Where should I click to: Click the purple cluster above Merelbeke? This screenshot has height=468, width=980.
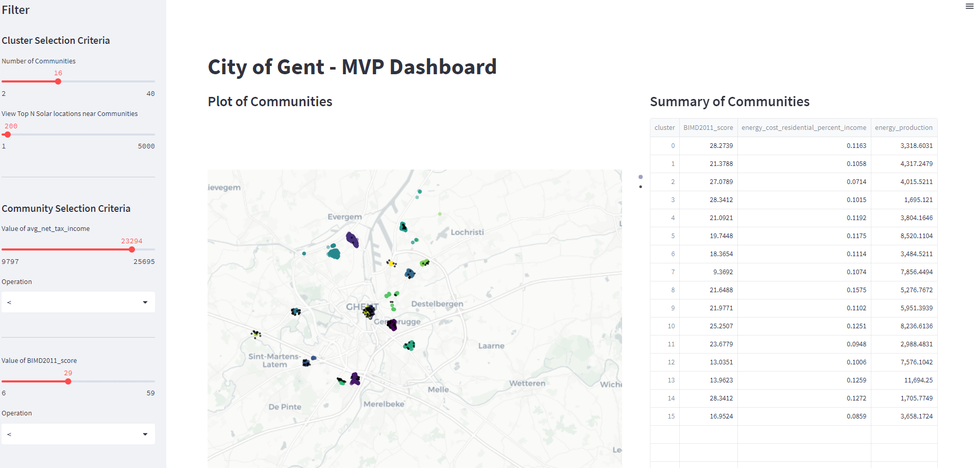tap(355, 379)
